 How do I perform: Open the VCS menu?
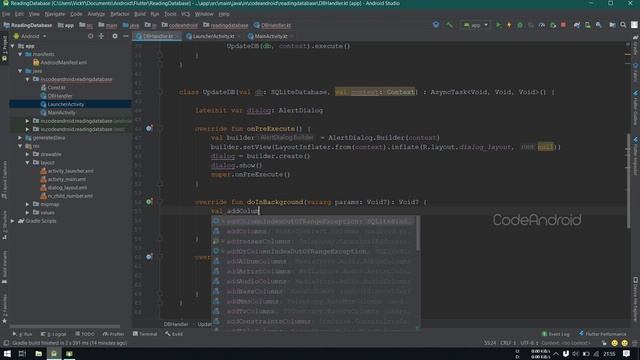coord(185,14)
